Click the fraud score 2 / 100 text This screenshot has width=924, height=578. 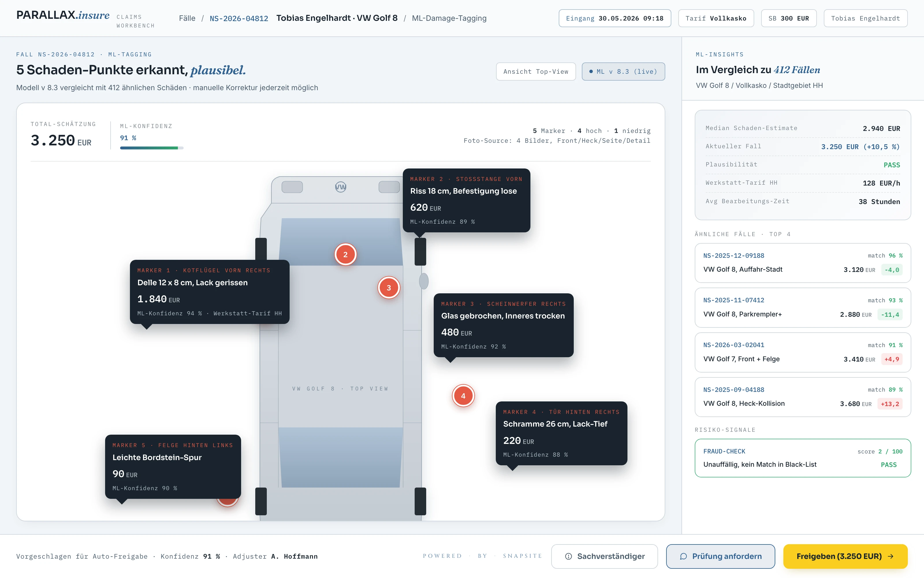(880, 451)
